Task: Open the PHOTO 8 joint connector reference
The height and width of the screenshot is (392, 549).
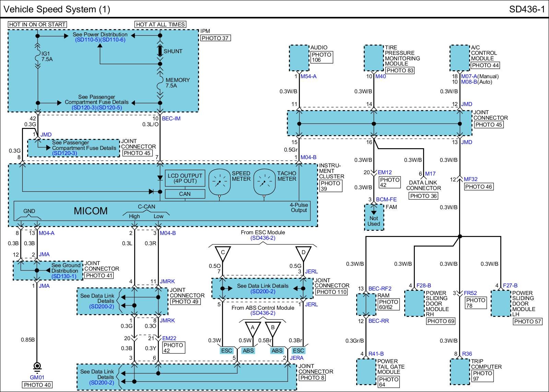Action: 312,378
